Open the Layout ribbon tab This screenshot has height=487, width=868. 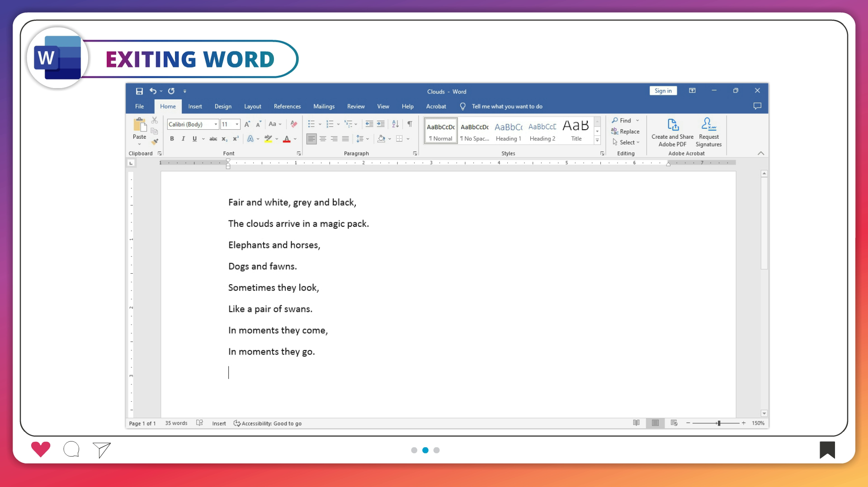point(252,107)
